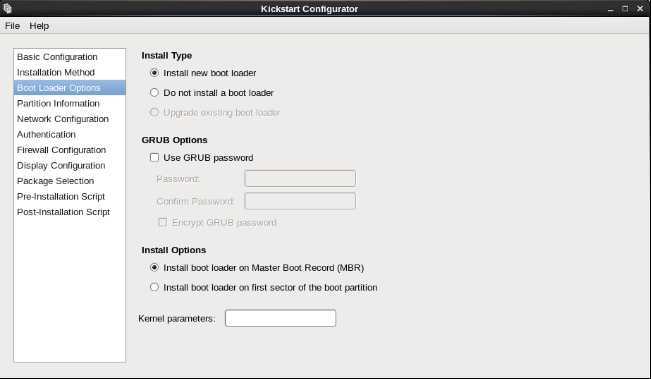Choose boot loader on first sector option

154,287
